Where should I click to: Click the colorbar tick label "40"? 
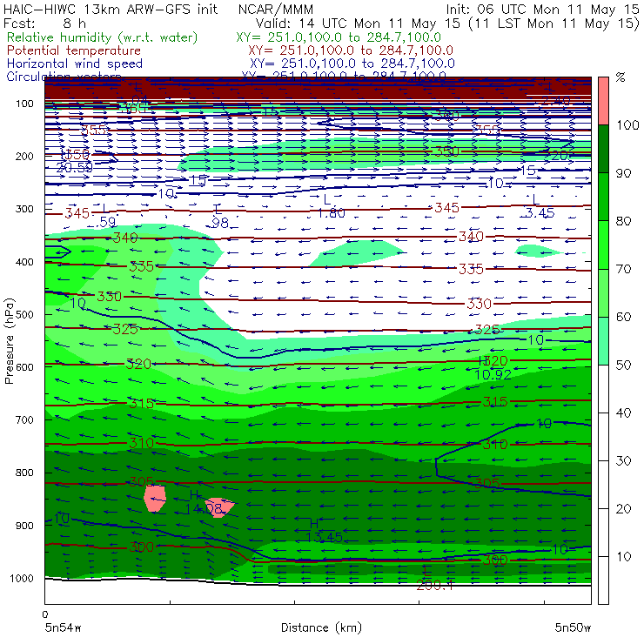pyautogui.click(x=623, y=413)
